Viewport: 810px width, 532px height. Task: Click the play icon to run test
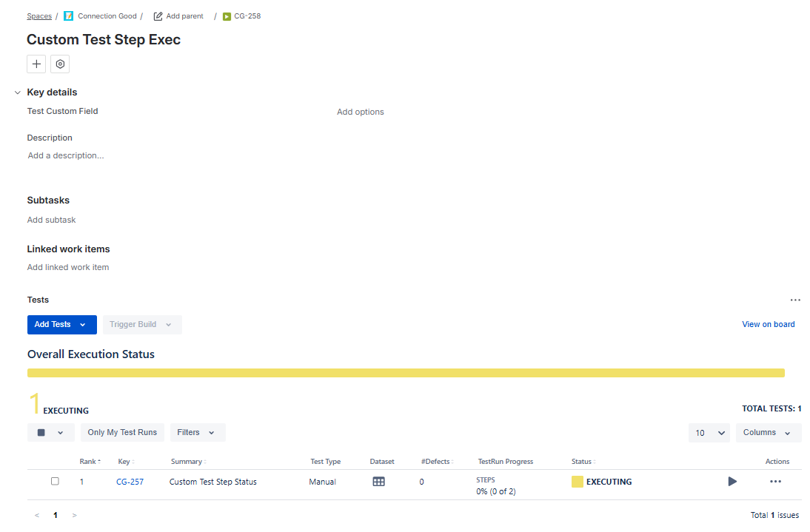click(x=732, y=482)
